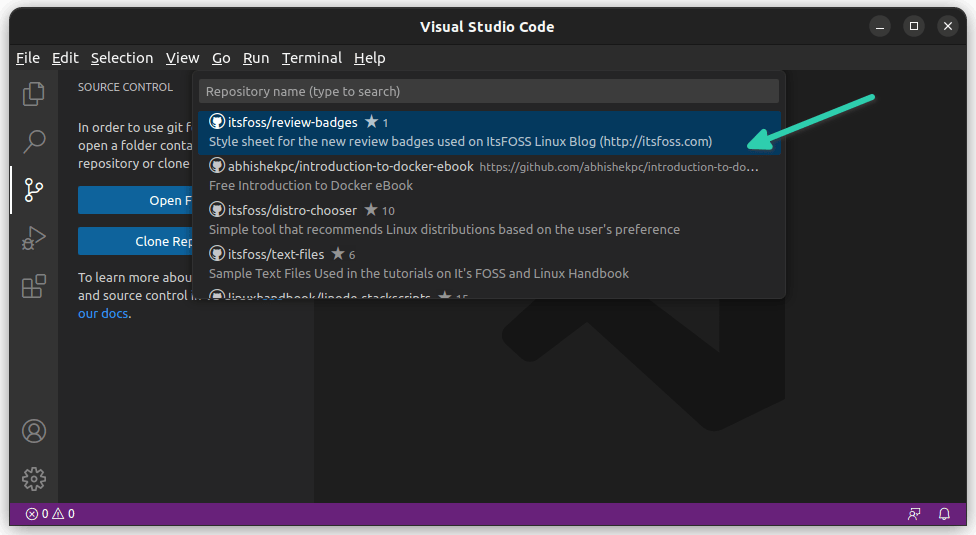Click the feedback icon in status bar

[x=914, y=514]
